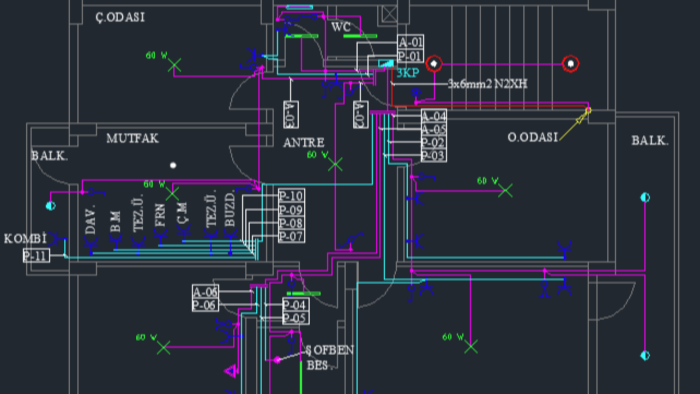Select upper cyan lamp on right balcony
Image resolution: width=700 pixels, height=394 pixels.
click(x=645, y=197)
